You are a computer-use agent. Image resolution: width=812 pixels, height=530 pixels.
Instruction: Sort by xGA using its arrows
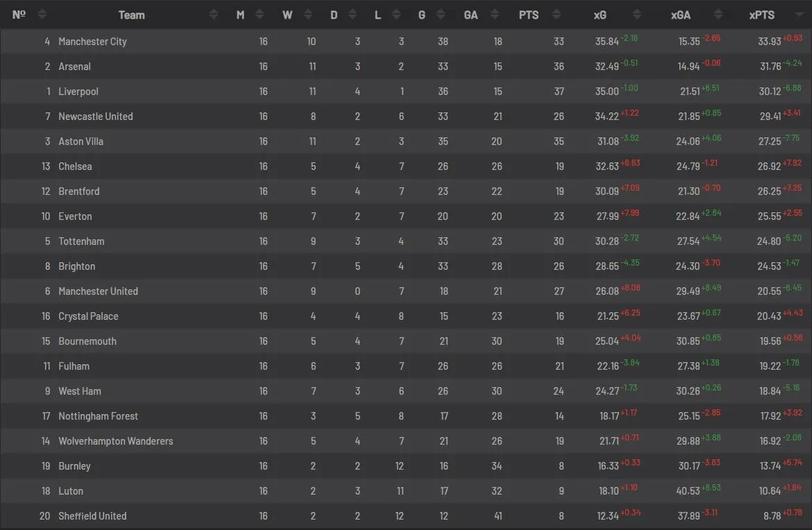tap(718, 15)
